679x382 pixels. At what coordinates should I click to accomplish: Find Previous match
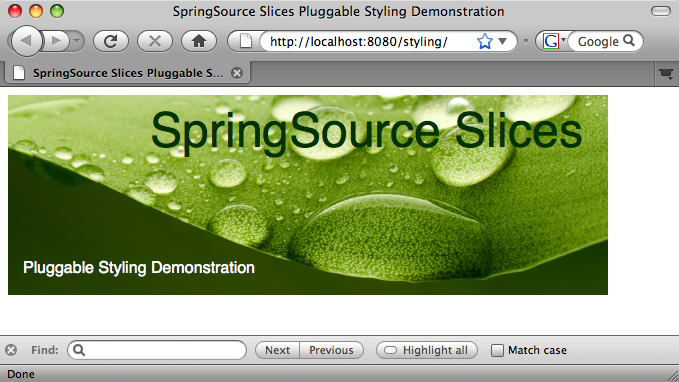331,350
